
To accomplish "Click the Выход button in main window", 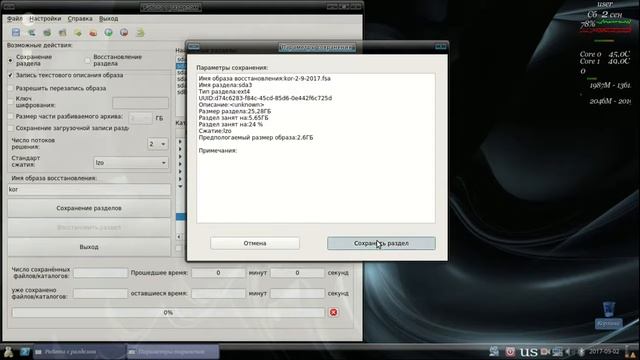I will [89, 247].
